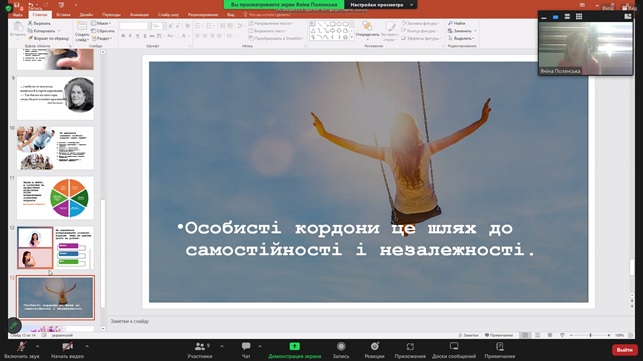Expand audio options arrow beside microphone
The height and width of the screenshot is (361, 643).
tap(37, 346)
